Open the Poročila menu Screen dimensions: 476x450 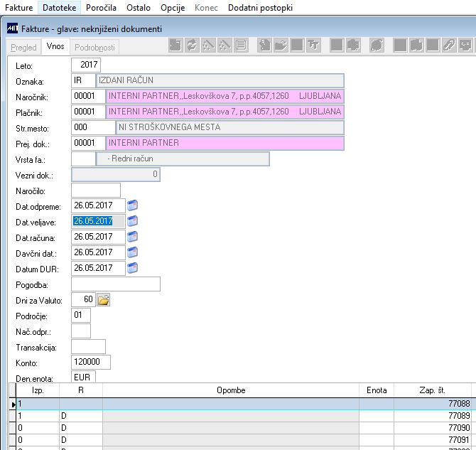tap(101, 7)
